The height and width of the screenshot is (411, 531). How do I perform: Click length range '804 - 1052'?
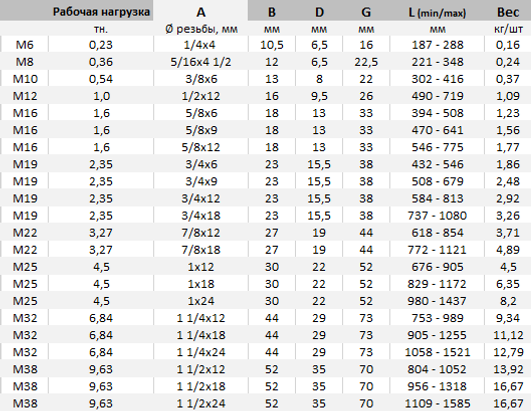(437, 369)
